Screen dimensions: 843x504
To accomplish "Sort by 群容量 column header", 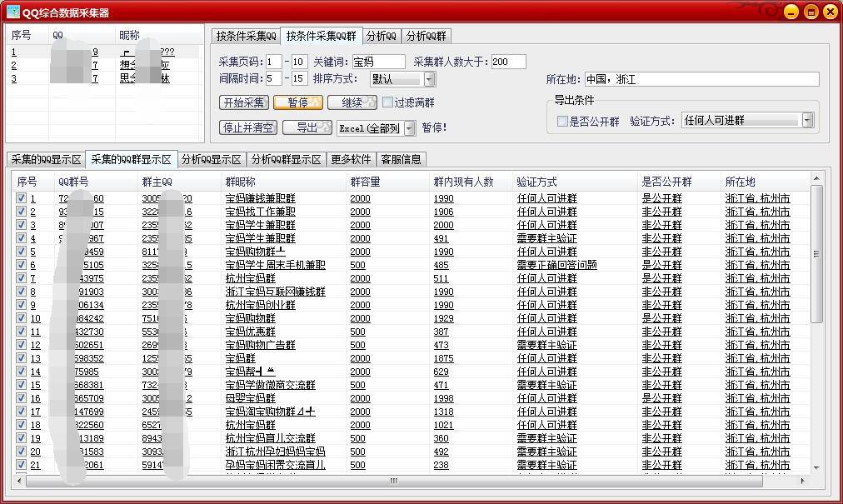I will click(387, 182).
